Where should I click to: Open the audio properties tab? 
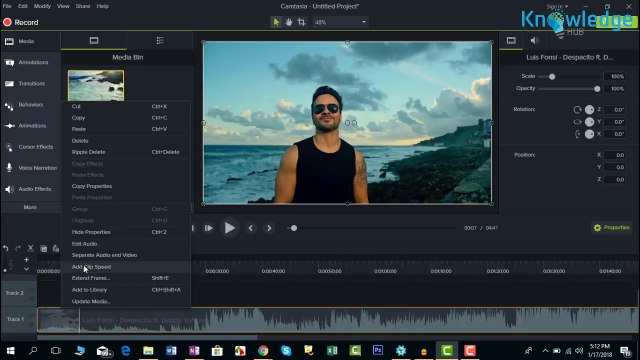click(x=534, y=40)
